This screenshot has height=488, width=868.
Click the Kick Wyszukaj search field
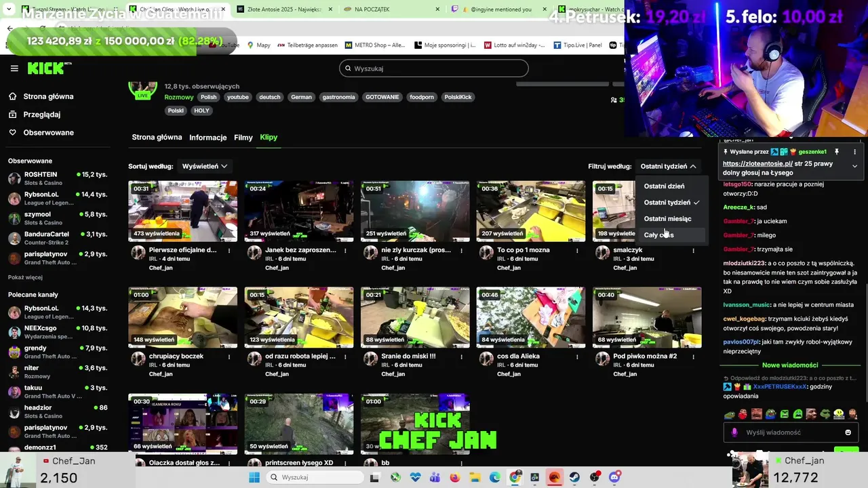click(x=434, y=68)
